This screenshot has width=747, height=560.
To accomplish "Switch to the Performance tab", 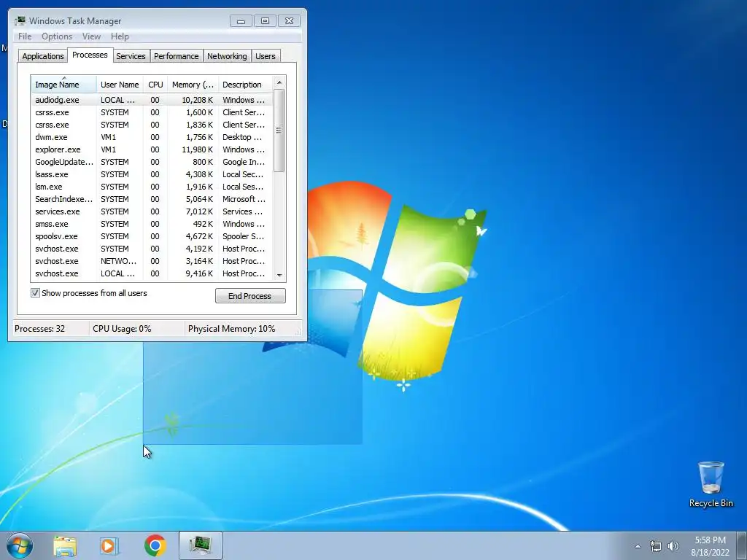I will (176, 56).
